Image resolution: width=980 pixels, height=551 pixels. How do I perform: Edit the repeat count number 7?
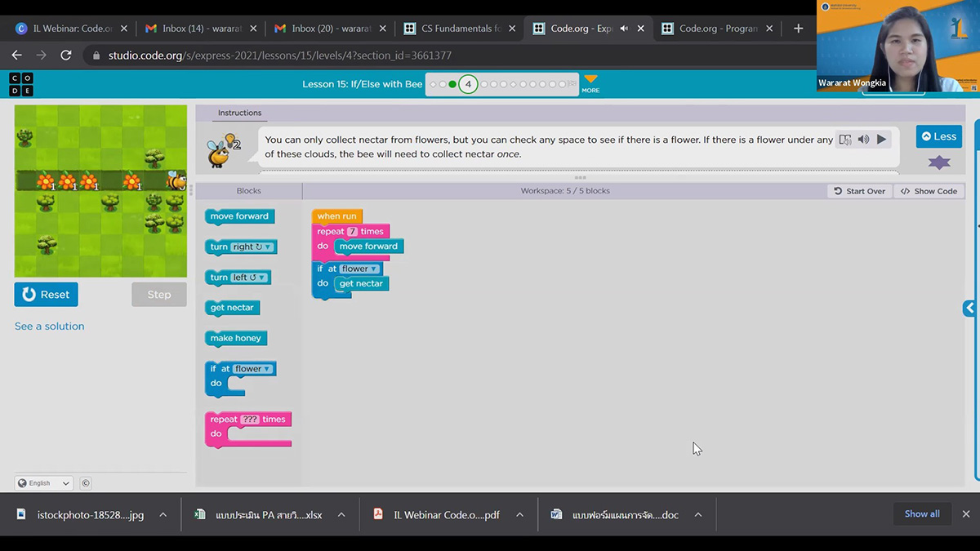tap(353, 232)
